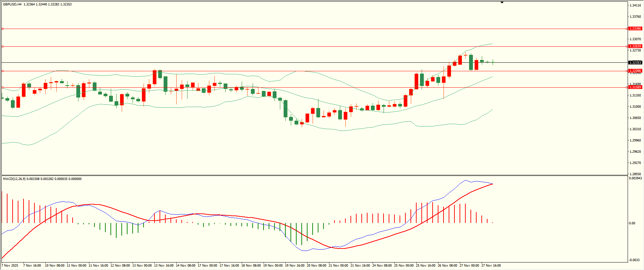Click the current price tag 1.32353

coord(635,63)
